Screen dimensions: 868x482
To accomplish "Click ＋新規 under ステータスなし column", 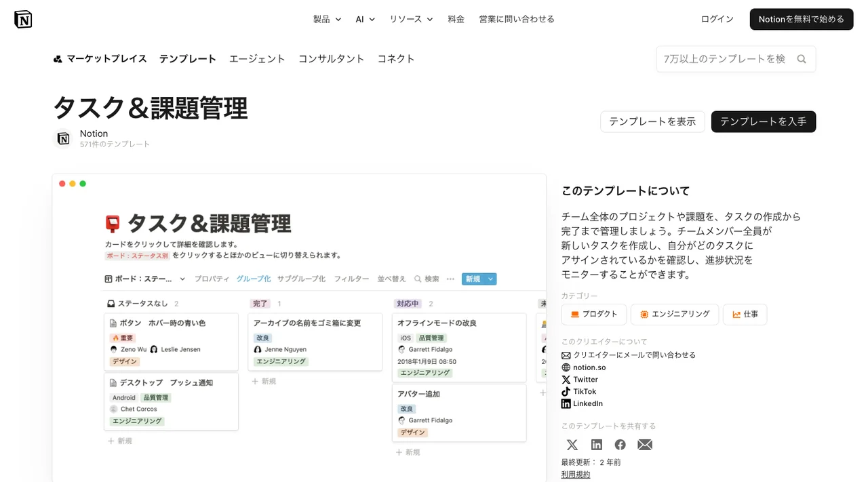I will 120,441.
